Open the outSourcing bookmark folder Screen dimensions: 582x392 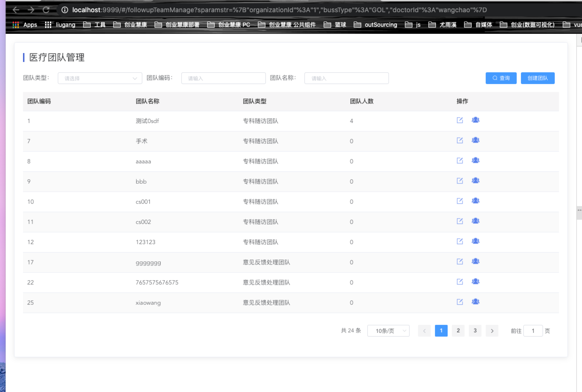pos(375,25)
